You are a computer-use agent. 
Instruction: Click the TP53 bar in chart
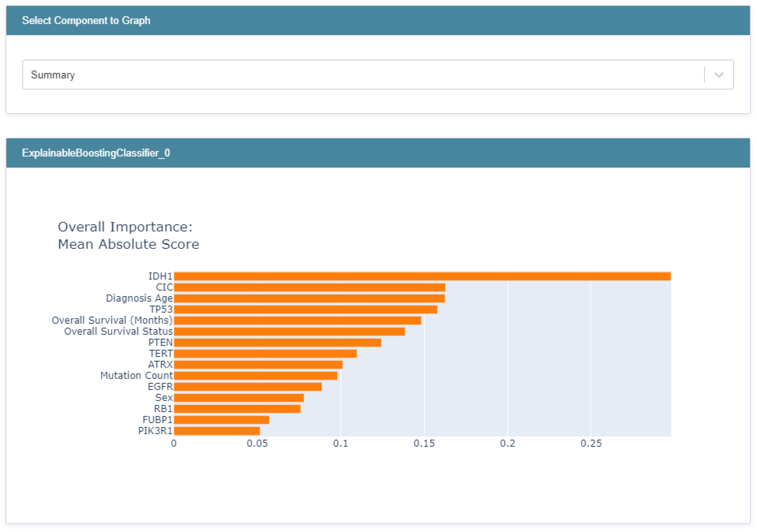pos(305,310)
